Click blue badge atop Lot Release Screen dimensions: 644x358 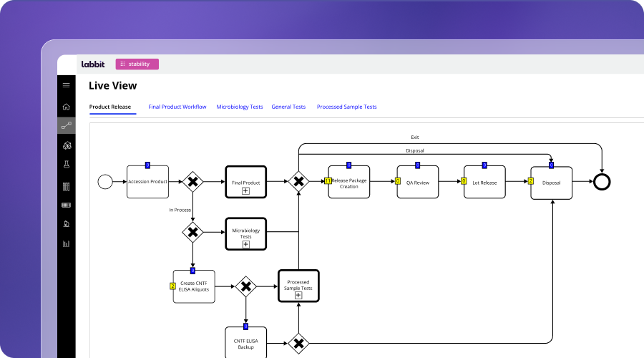click(x=484, y=165)
